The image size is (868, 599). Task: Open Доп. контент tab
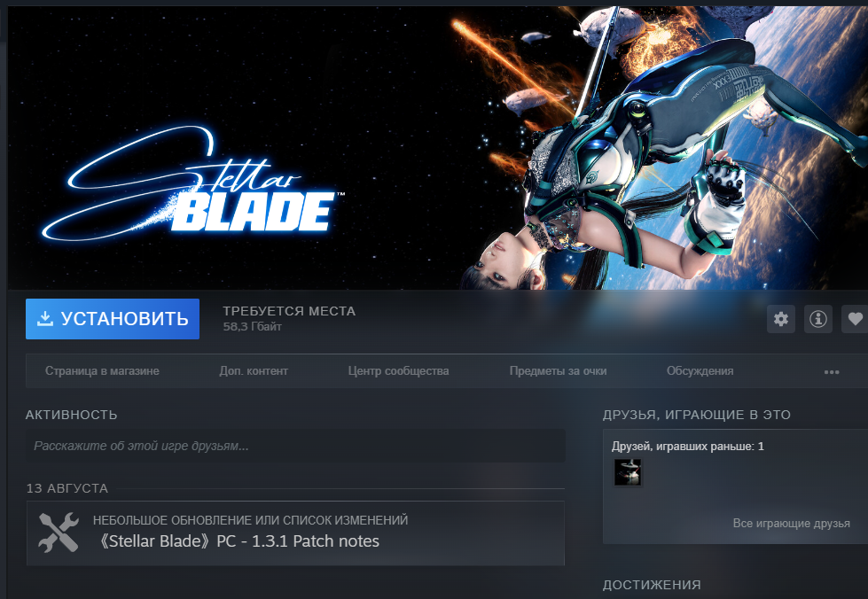click(254, 371)
